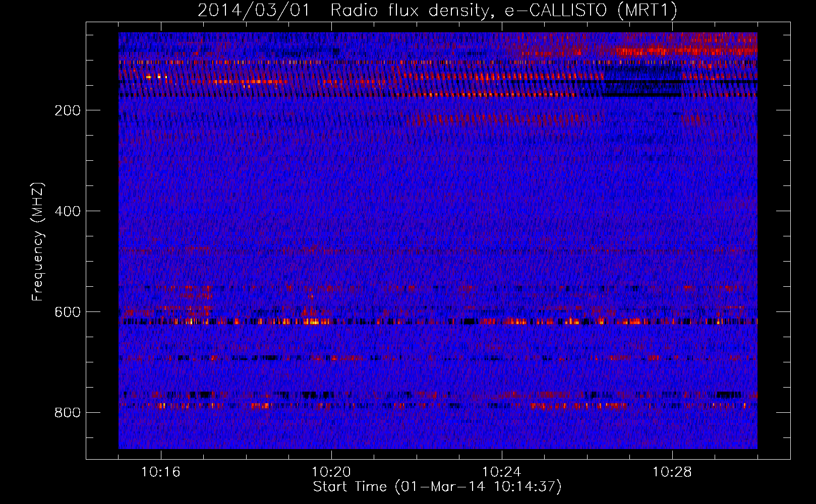Click the 400 frequency tick label
The height and width of the screenshot is (504, 816).
[68, 211]
